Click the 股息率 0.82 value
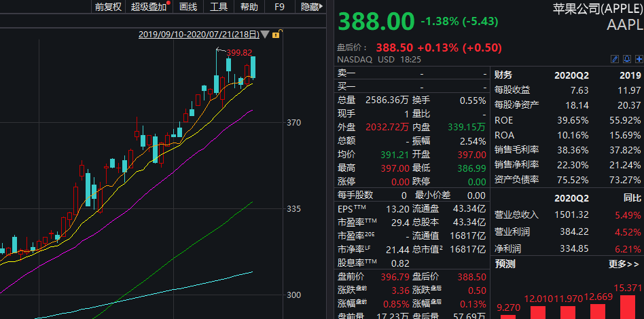The image size is (644, 319). coord(401,263)
